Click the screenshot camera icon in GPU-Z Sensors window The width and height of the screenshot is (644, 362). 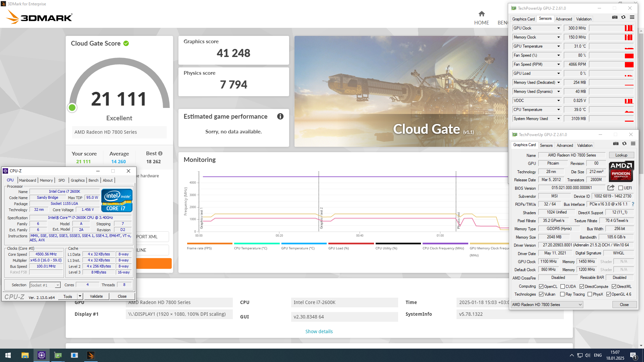(614, 17)
